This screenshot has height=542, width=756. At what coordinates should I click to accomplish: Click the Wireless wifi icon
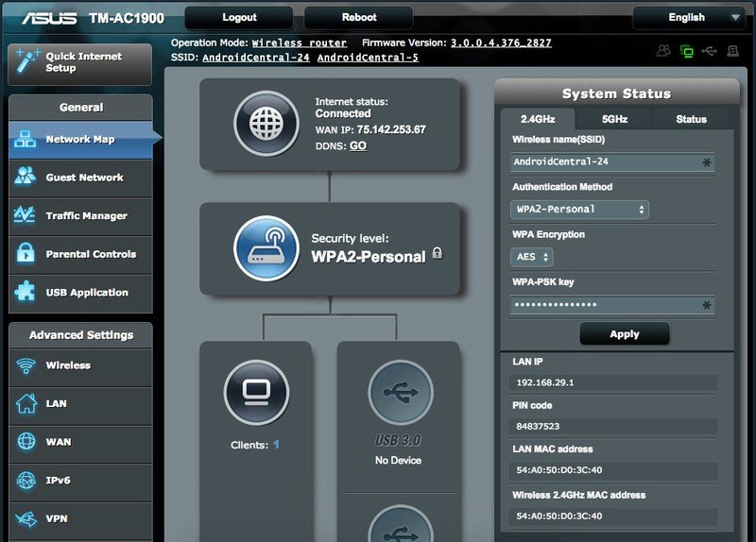tap(26, 365)
